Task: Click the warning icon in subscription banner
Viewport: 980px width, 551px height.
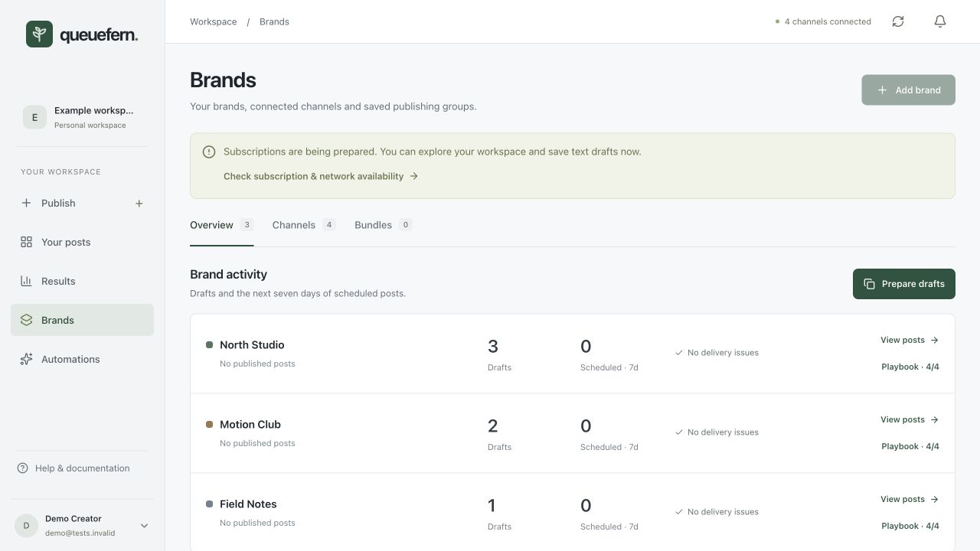Action: (x=209, y=152)
